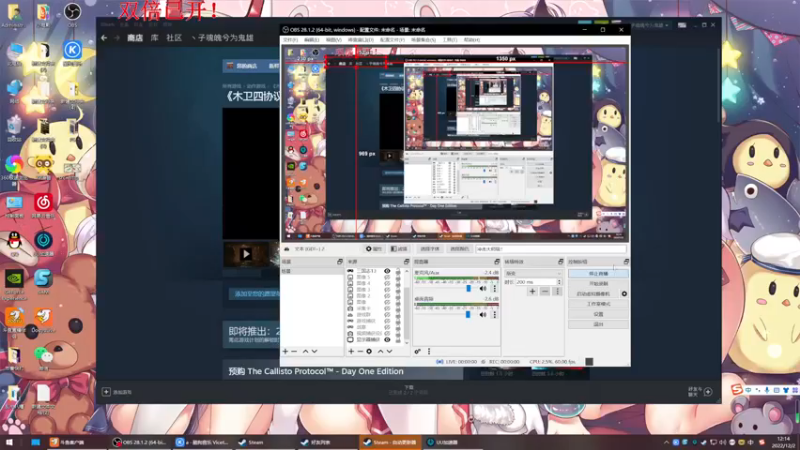
Task: Open OBS Edit menu
Action: (x=311, y=40)
